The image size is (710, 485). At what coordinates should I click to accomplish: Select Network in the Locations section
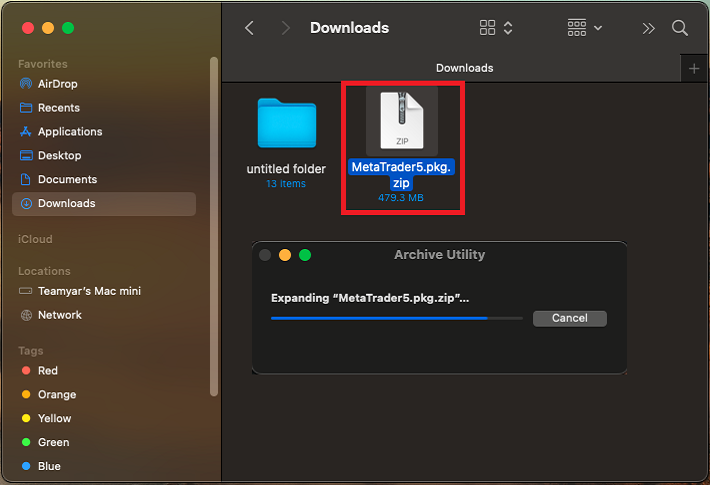pos(59,315)
